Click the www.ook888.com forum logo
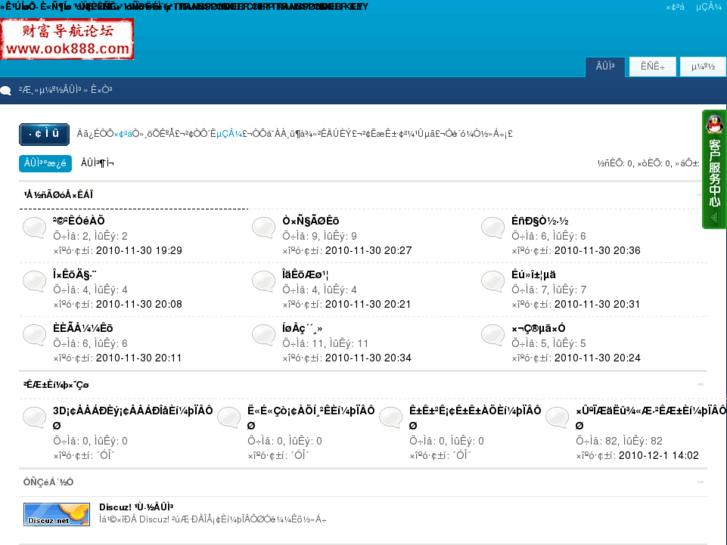Viewport: 727px width, 545px height. coord(67,39)
